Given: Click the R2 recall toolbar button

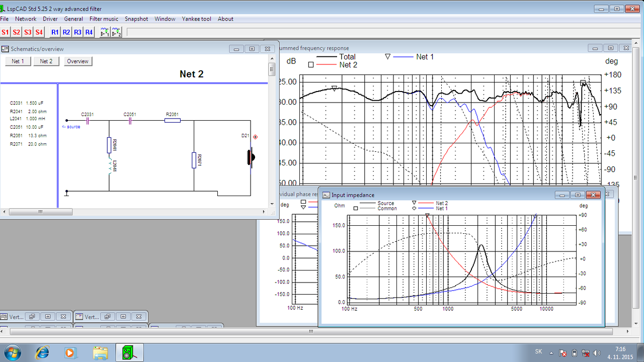Looking at the screenshot, I should pos(66,32).
